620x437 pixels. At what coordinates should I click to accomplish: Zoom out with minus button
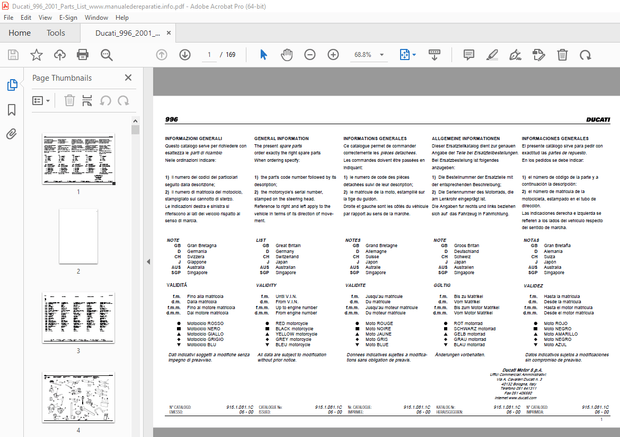(x=310, y=55)
